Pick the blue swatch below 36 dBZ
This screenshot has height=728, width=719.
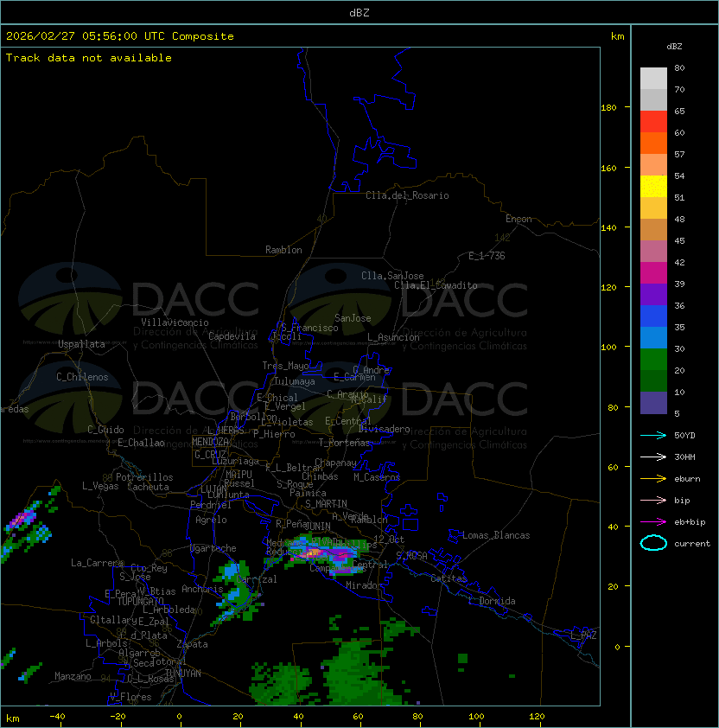pyautogui.click(x=653, y=316)
